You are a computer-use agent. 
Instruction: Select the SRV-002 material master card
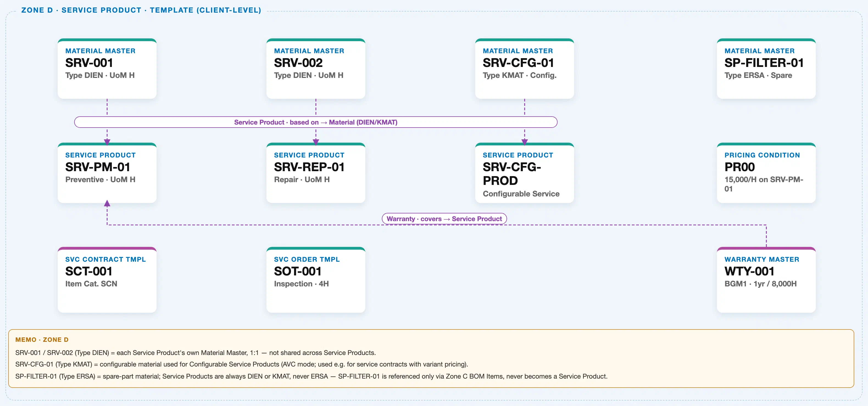coord(316,69)
